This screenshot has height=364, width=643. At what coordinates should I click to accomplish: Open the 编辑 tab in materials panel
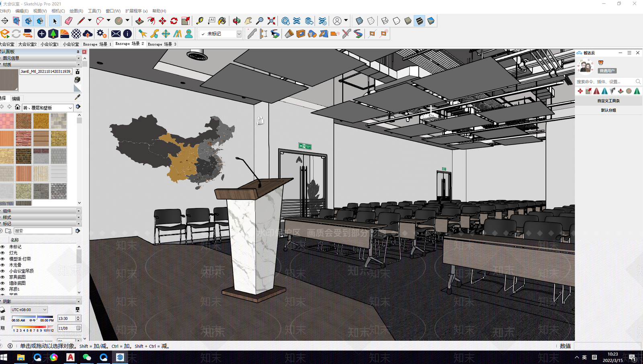coord(16,98)
